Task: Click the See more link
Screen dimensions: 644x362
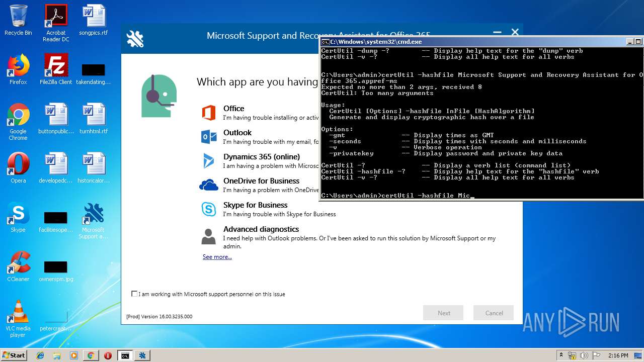Action: [x=217, y=257]
